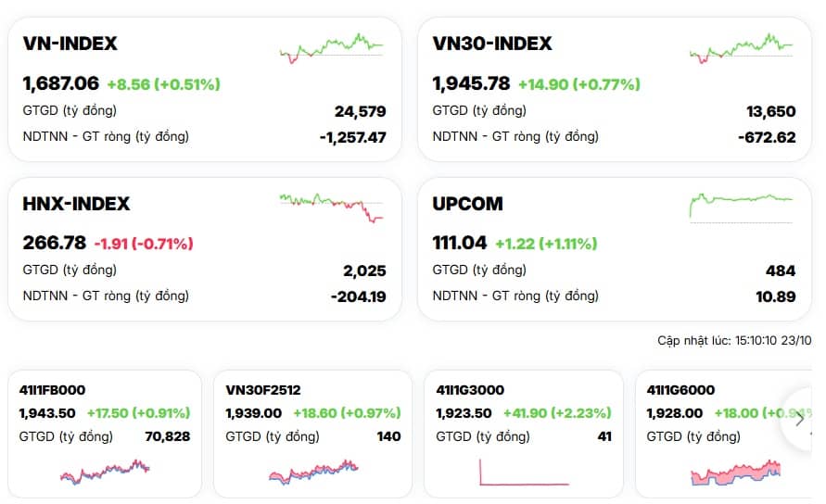Click the UPCOM foreign net value 10.89
826x504 pixels.
coord(775,296)
